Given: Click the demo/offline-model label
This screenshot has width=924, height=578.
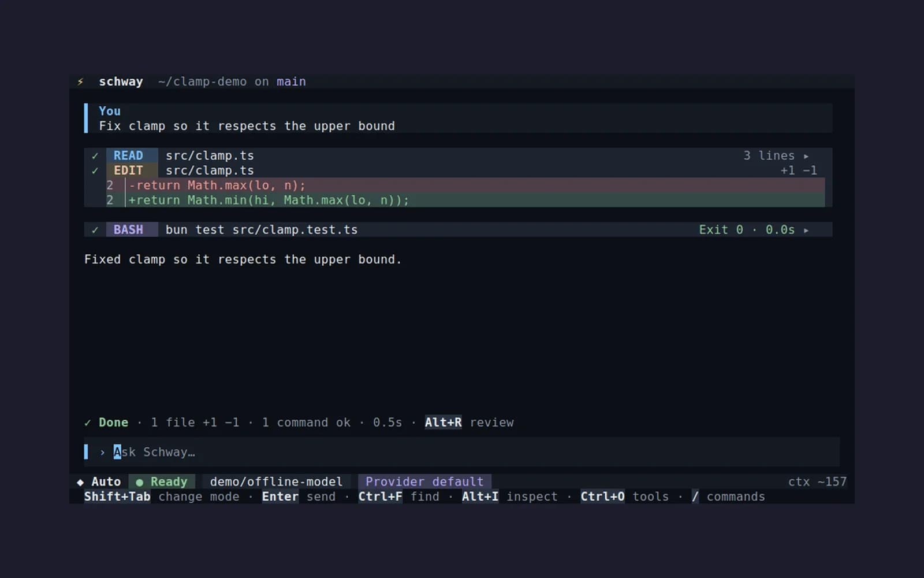Looking at the screenshot, I should [x=276, y=481].
